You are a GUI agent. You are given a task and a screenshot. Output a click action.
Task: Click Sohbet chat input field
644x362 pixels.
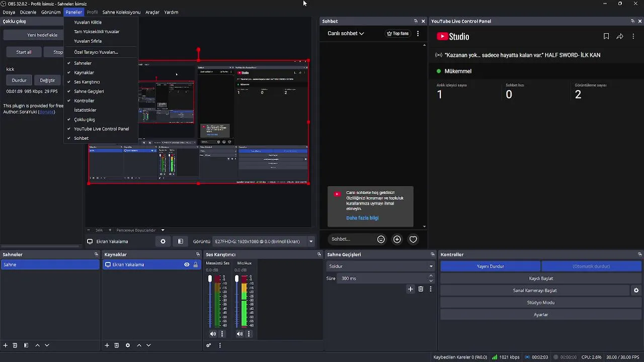tap(351, 239)
